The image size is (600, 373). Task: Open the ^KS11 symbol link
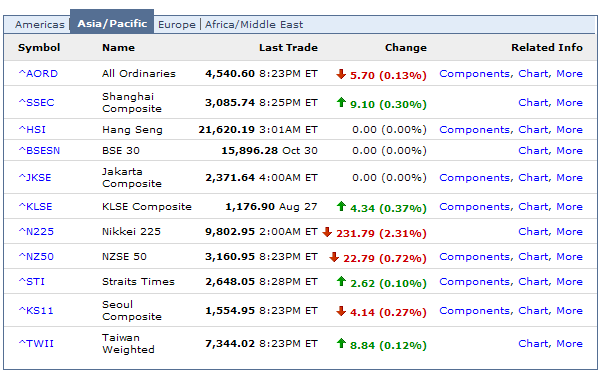36,310
